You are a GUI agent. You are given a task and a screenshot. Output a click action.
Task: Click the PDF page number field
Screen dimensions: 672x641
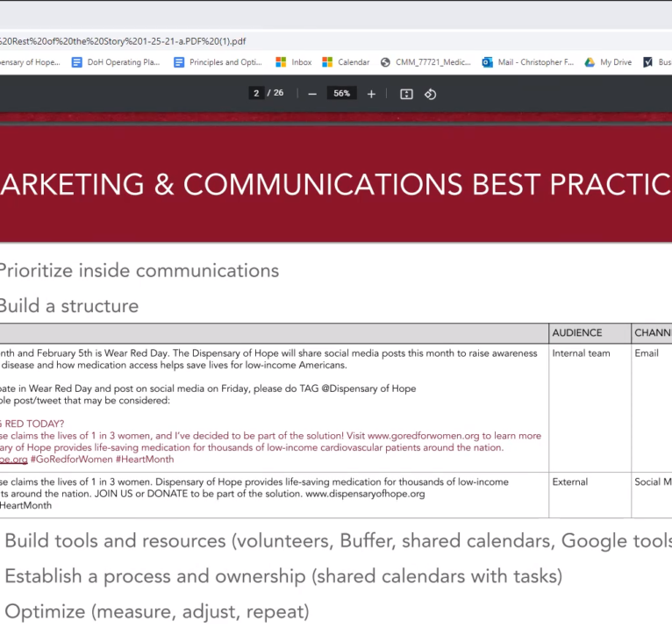(x=256, y=94)
